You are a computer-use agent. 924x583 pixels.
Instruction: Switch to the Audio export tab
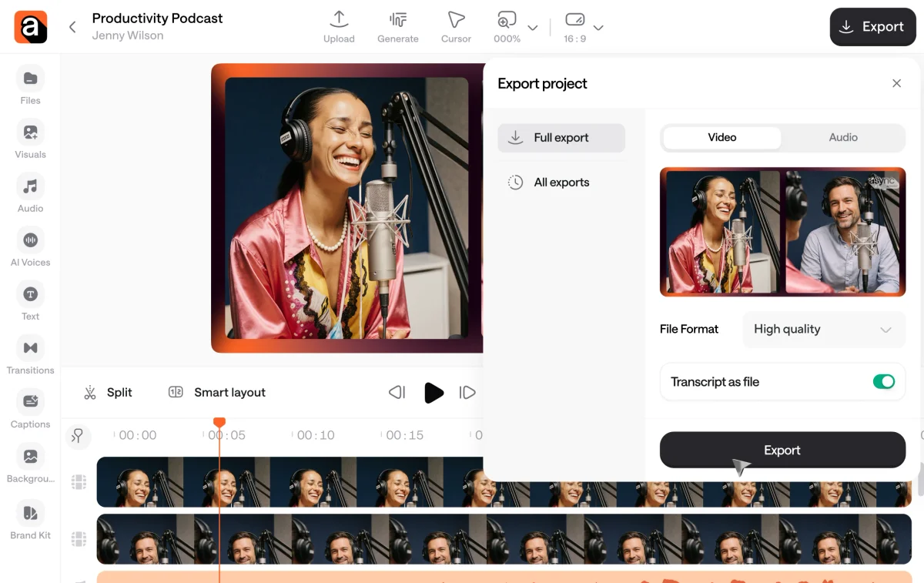(843, 137)
